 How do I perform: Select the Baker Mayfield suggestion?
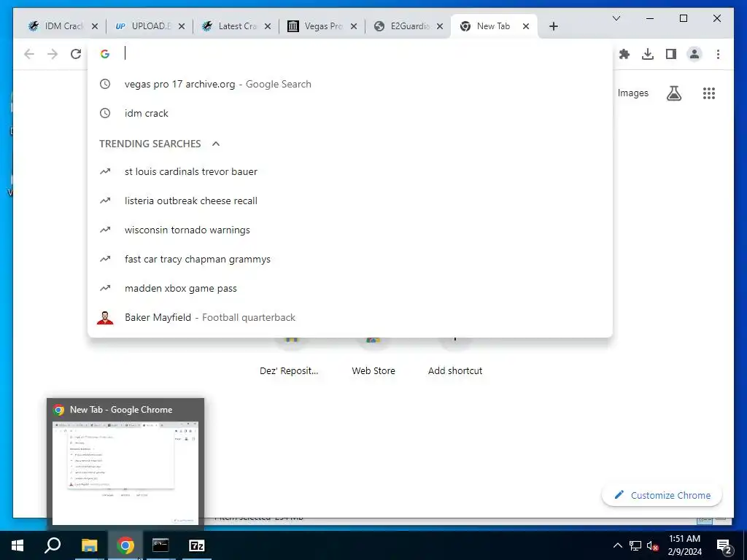pos(350,318)
